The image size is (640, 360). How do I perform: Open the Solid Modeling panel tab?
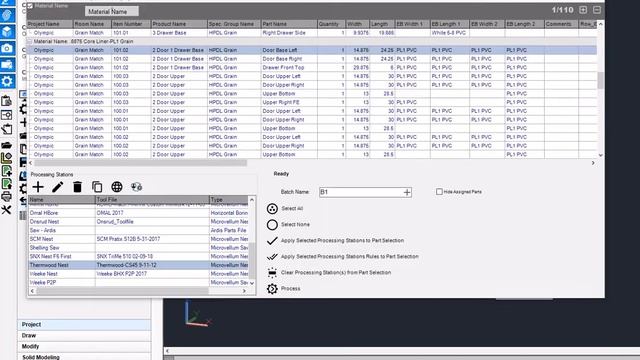tap(84, 356)
